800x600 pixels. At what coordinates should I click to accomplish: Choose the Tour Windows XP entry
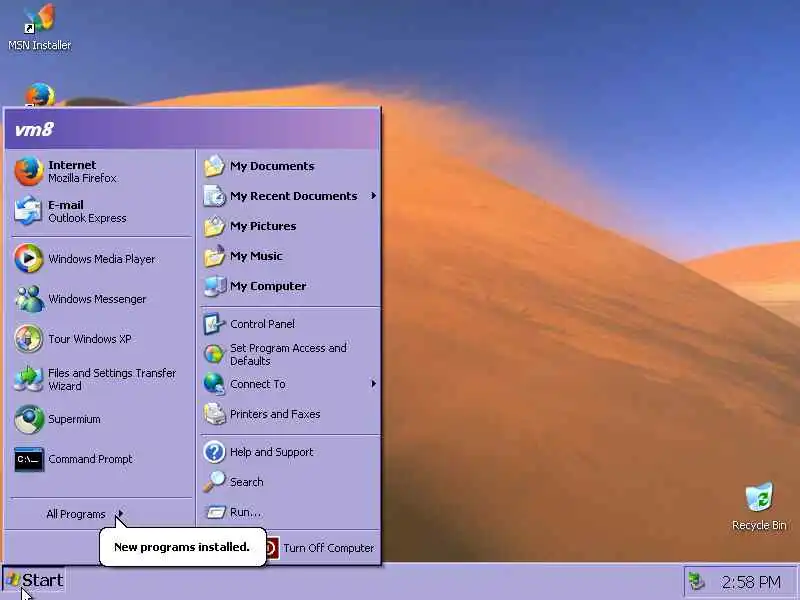101,339
